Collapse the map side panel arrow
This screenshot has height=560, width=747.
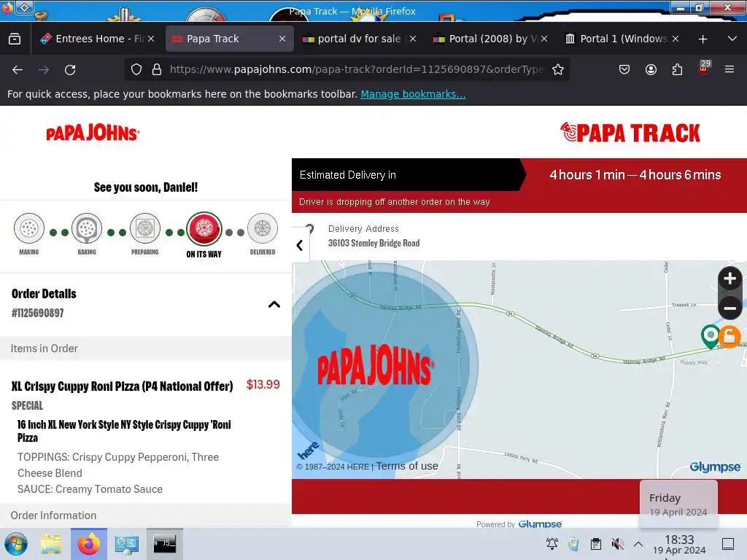tap(300, 245)
